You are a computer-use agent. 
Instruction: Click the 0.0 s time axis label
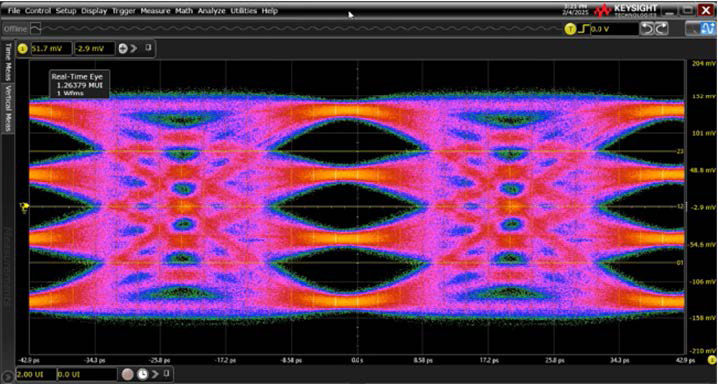357,361
